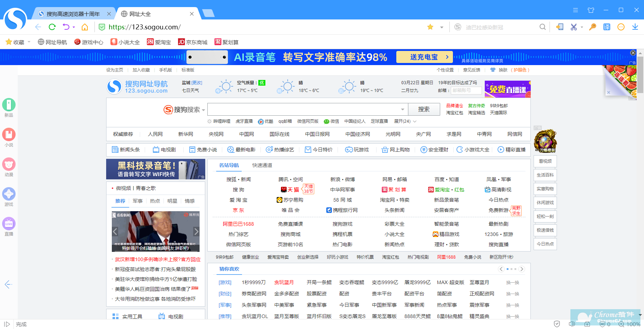Screen dimensions: 644x329
Task: Switch to the 搜狗高速浏览器十周年 tab
Action: [73, 14]
